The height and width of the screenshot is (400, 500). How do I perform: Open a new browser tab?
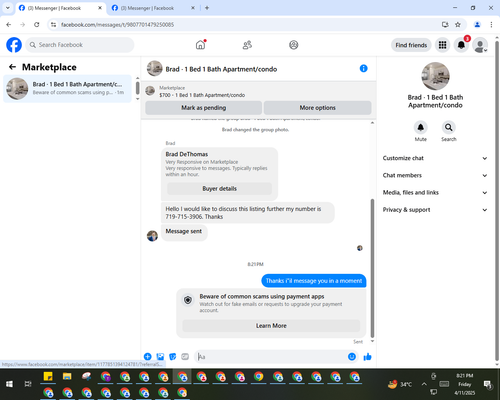[207, 8]
